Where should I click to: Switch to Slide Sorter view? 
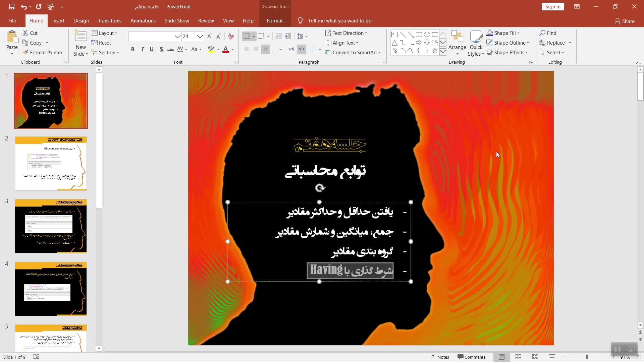pos(518,357)
